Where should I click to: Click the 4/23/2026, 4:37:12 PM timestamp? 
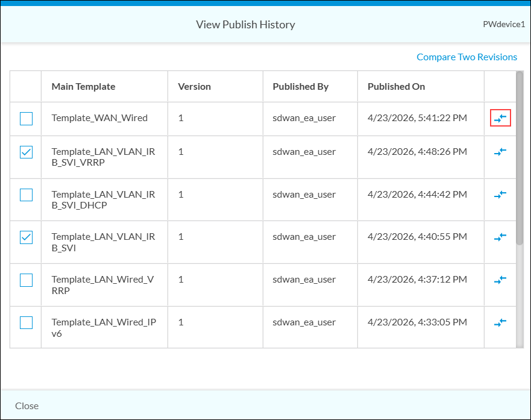[417, 279]
